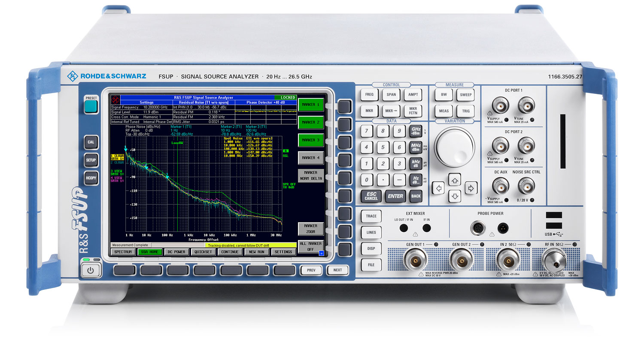The height and width of the screenshot is (343, 644).
Task: Click the ESC CANCEL key
Action: [x=371, y=196]
